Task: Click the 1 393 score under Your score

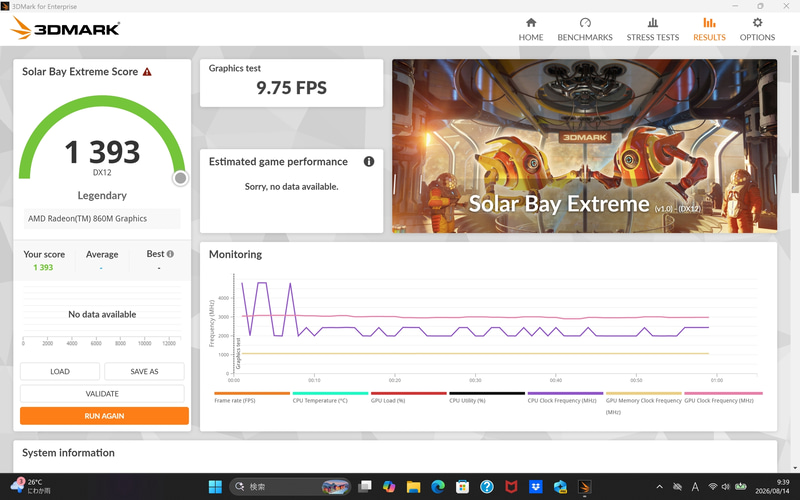Action: pos(43,267)
